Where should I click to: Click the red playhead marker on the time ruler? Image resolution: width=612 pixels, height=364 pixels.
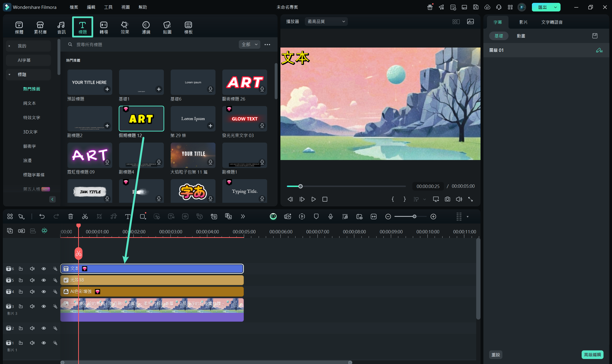click(78, 225)
